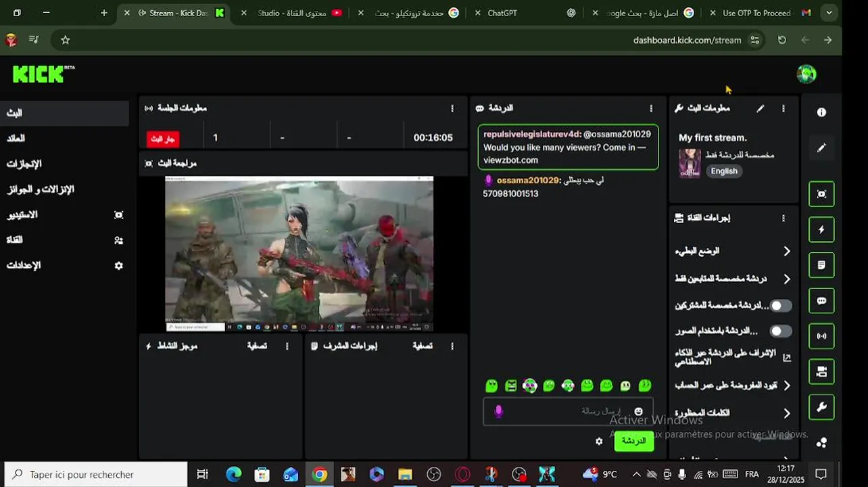Screen dimensions: 868x487
Task: Toggle the wrench stream info icon in the right rail
Action: click(821, 407)
